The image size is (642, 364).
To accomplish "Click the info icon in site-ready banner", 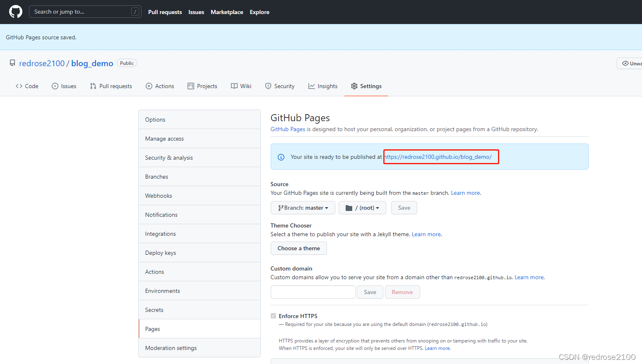I will (x=281, y=157).
